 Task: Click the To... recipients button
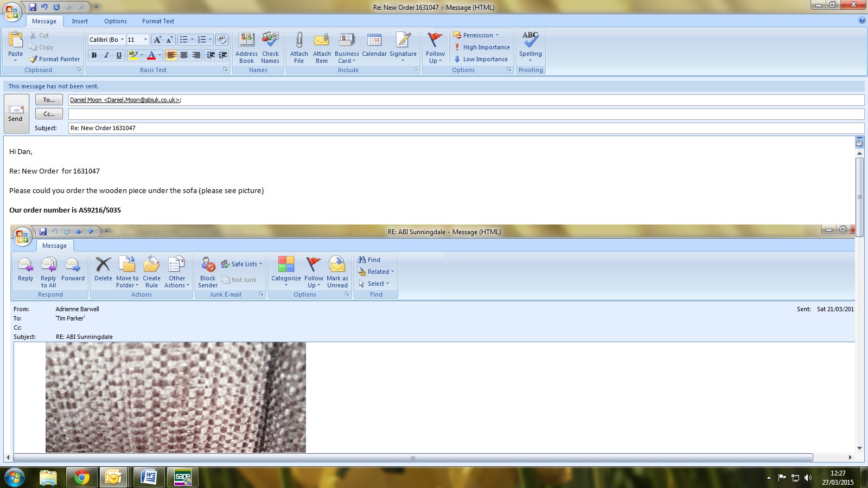click(49, 100)
